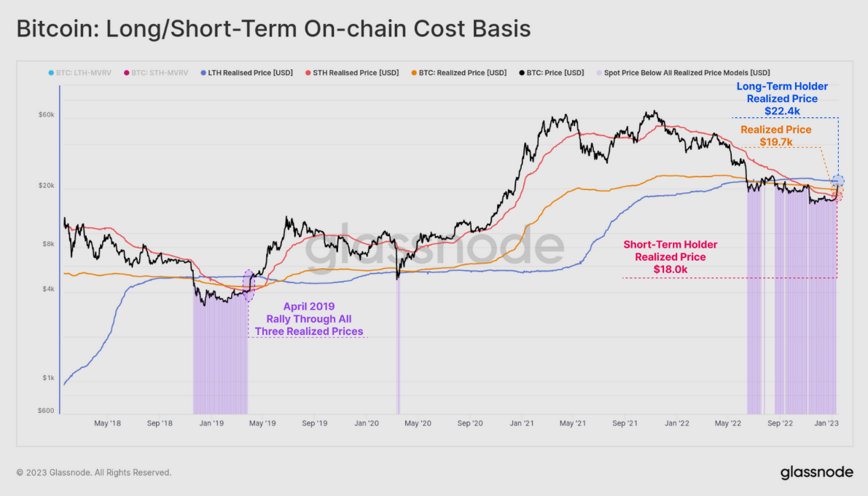Click the glassnode logo in bottom right
The image size is (868, 496).
click(x=816, y=472)
